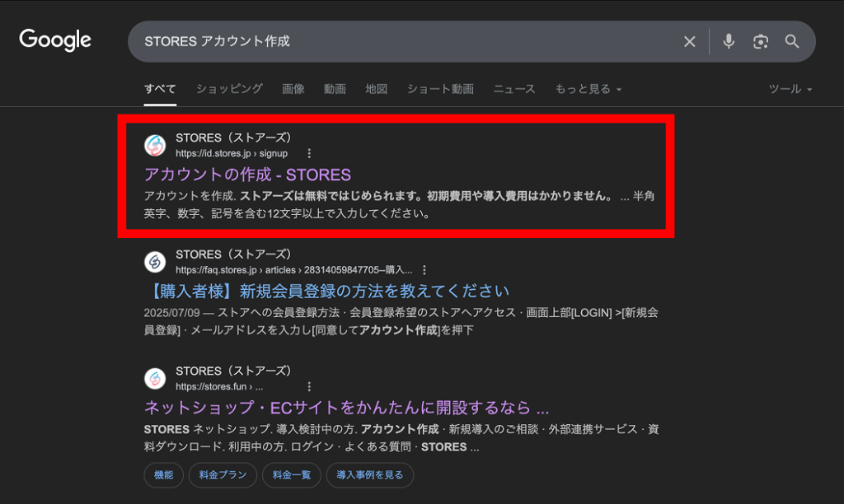The image size is (844, 504).
Task: Click the 料金一覧 sitelink chip
Action: 292,475
